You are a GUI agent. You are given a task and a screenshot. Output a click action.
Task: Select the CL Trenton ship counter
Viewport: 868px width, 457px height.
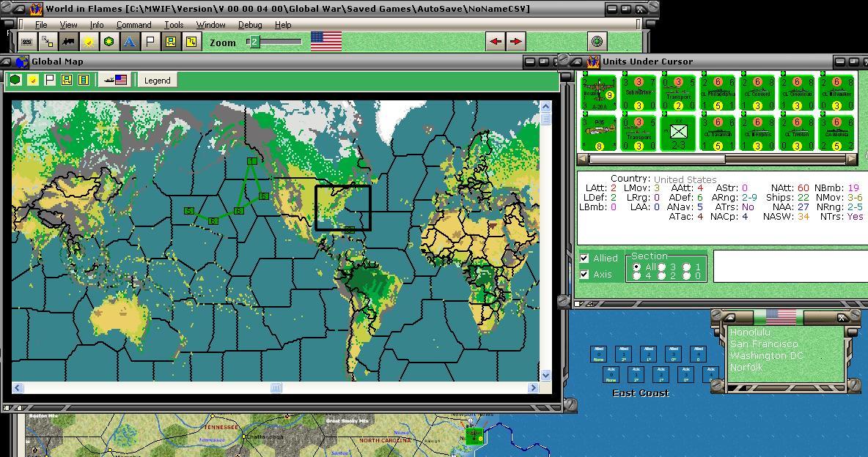[797, 133]
